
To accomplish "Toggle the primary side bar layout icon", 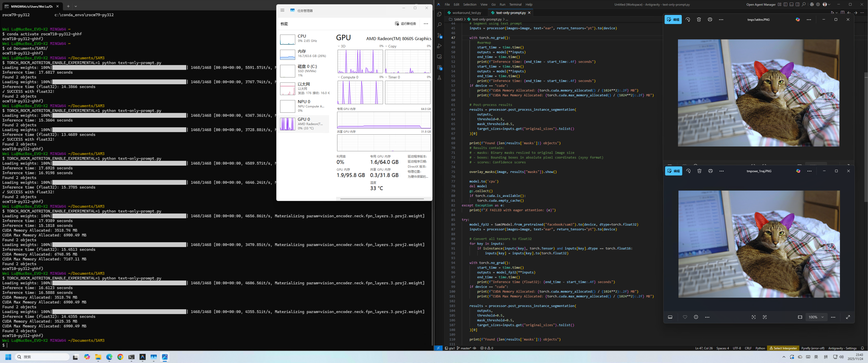I will click(x=785, y=4).
